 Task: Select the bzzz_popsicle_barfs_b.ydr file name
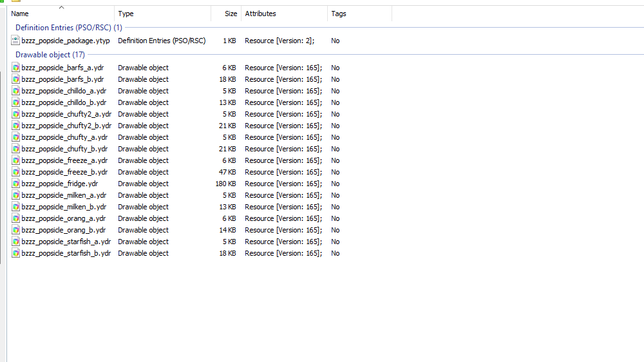62,79
